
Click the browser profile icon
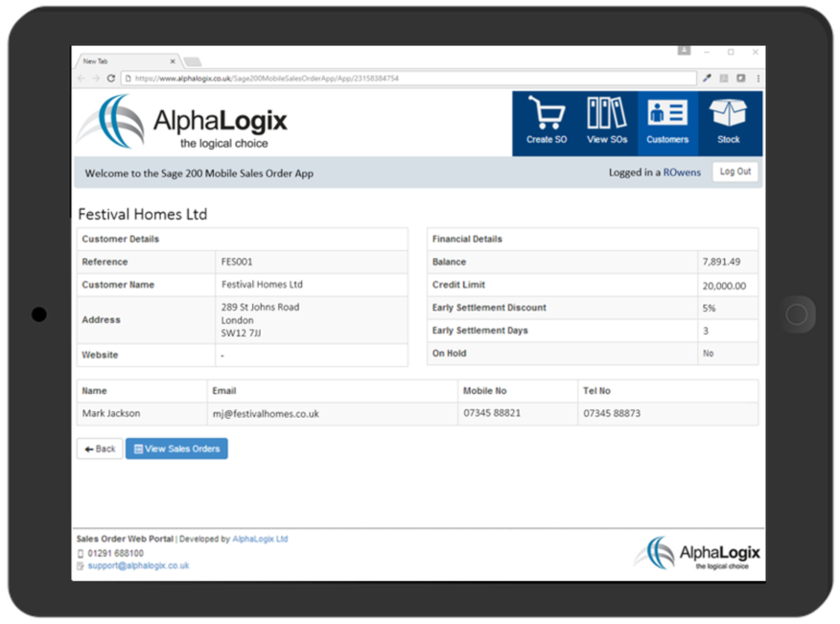pyautogui.click(x=684, y=51)
